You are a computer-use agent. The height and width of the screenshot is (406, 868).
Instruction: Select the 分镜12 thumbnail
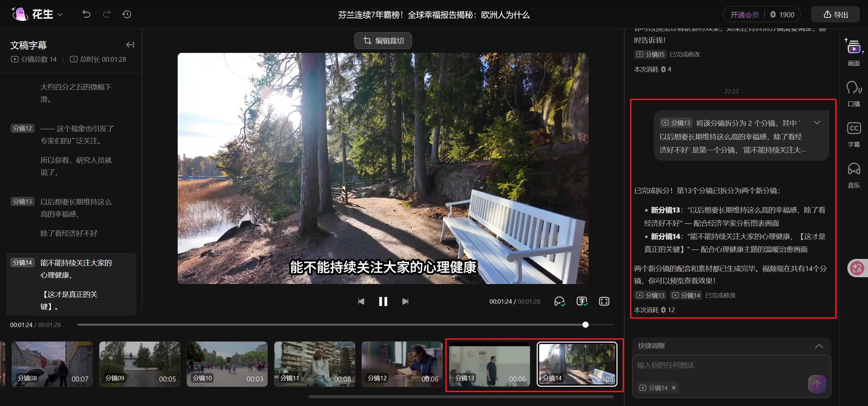coord(402,364)
